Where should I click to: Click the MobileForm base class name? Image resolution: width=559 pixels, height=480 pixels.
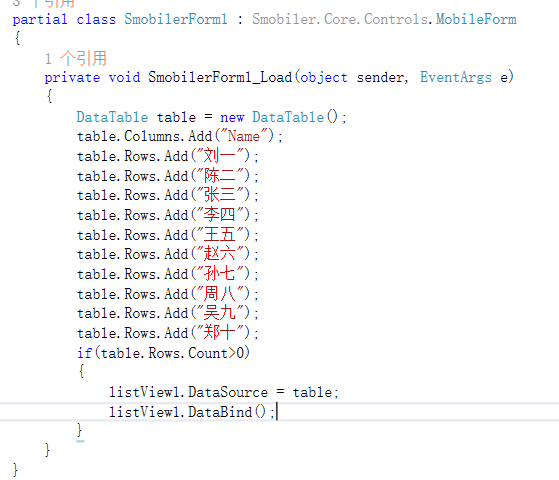(x=476, y=19)
